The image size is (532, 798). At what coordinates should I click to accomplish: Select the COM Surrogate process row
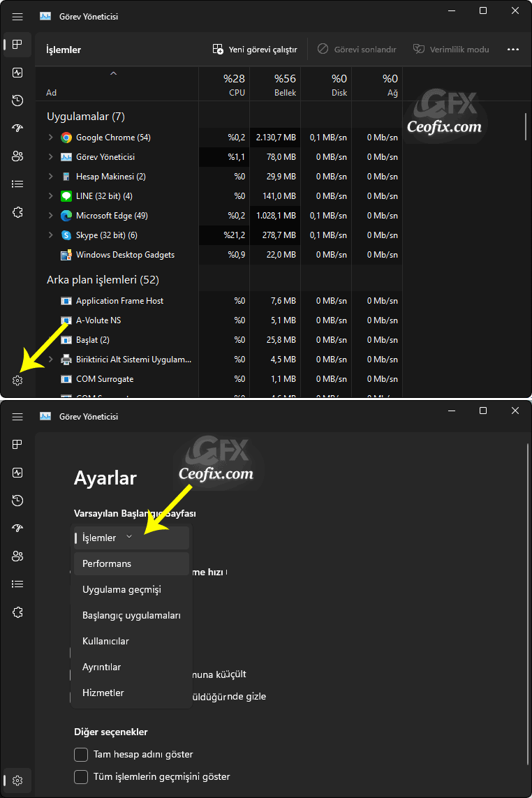(219, 379)
